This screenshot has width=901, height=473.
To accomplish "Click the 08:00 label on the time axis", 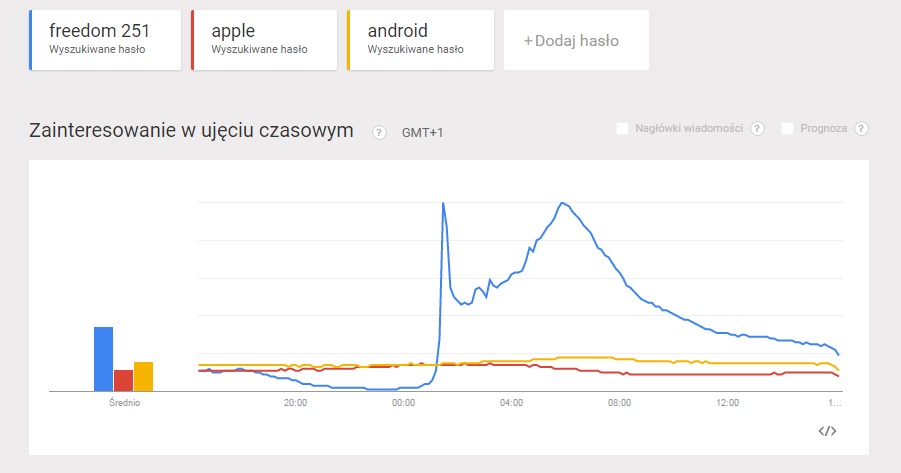I will click(x=620, y=403).
